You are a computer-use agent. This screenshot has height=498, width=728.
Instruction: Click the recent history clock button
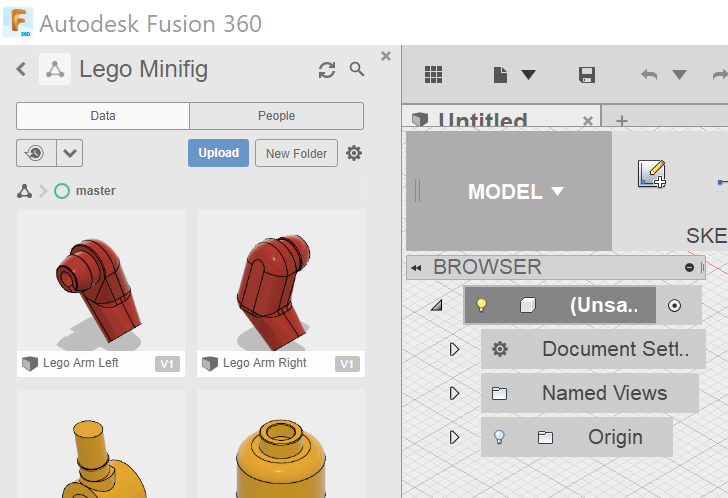pos(36,153)
